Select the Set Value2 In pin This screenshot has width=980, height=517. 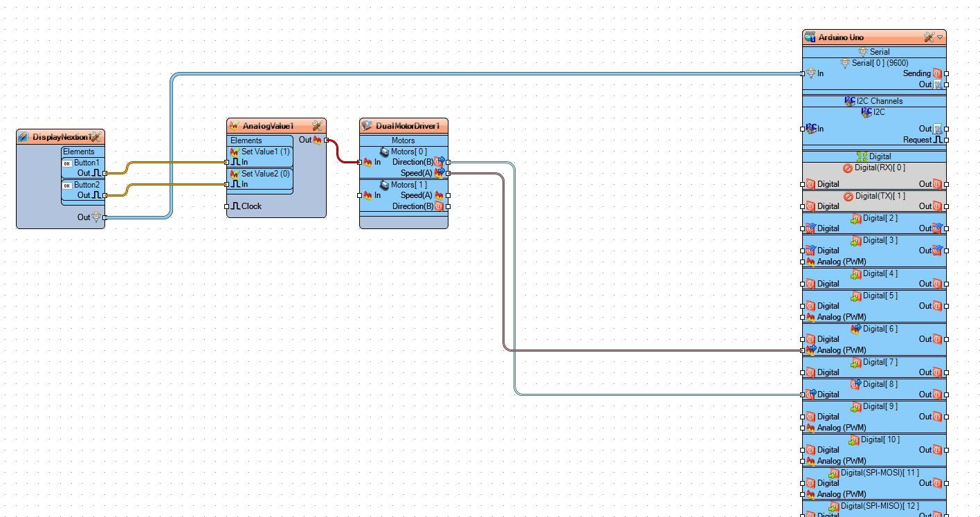pos(227,184)
